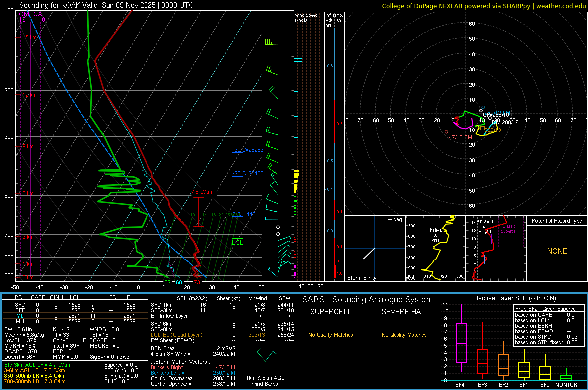
Task: Select the 700-500mb LR = 7.3 C/km line
Action: (x=35, y=381)
